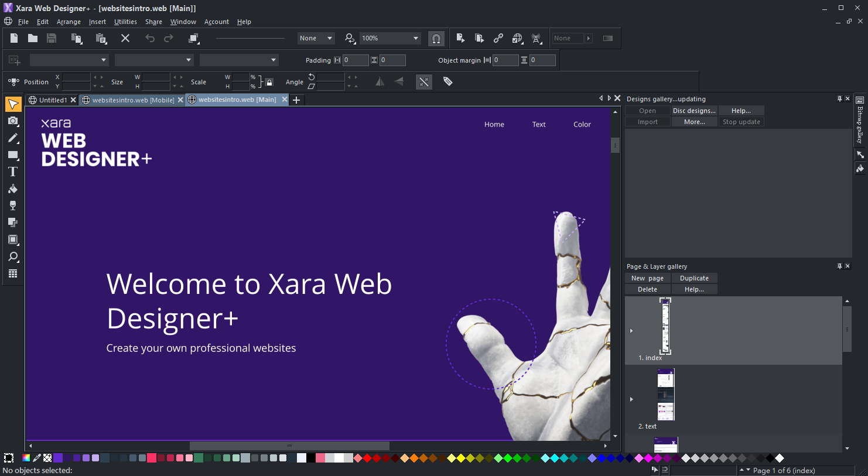Open the page navigation arrows in status bar

click(x=744, y=470)
